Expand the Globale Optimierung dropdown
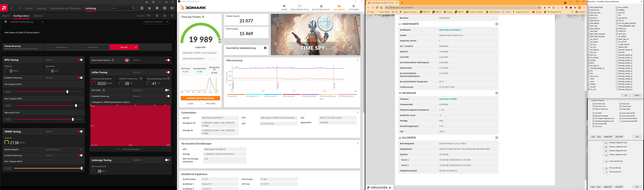This screenshot has width=644, height=190. point(42,22)
